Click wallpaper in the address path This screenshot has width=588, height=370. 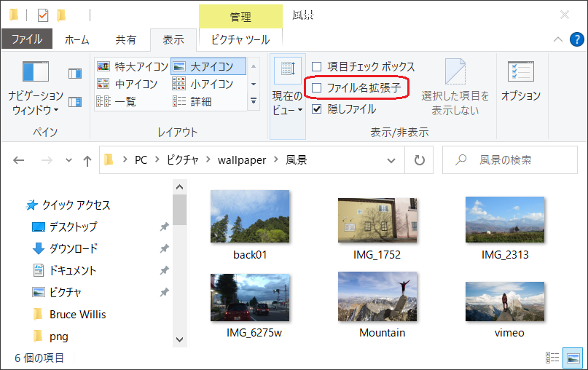(x=244, y=160)
